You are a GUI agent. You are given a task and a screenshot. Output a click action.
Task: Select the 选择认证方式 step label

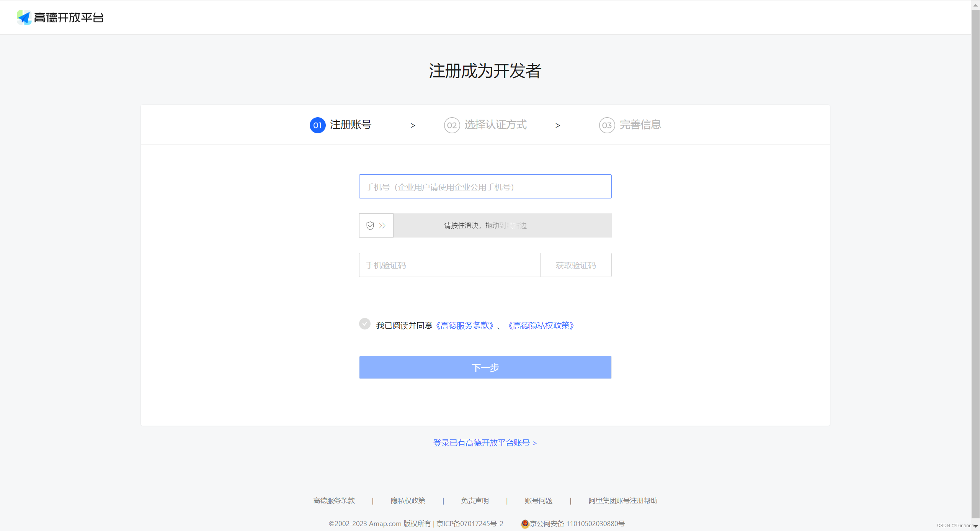[x=496, y=125]
